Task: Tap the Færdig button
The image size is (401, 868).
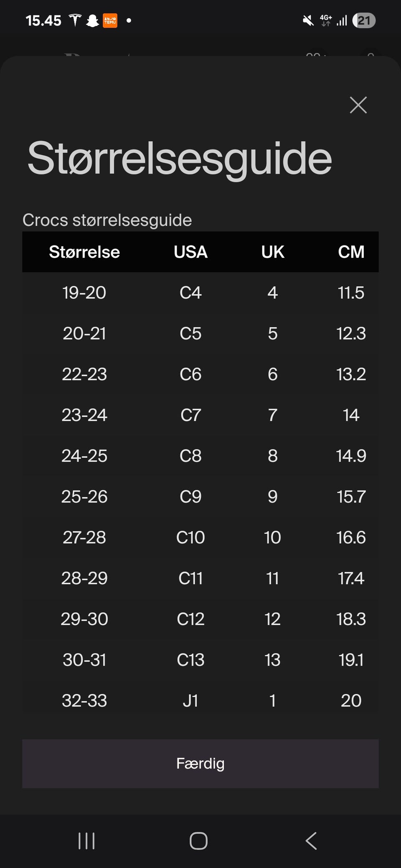Action: click(x=200, y=763)
